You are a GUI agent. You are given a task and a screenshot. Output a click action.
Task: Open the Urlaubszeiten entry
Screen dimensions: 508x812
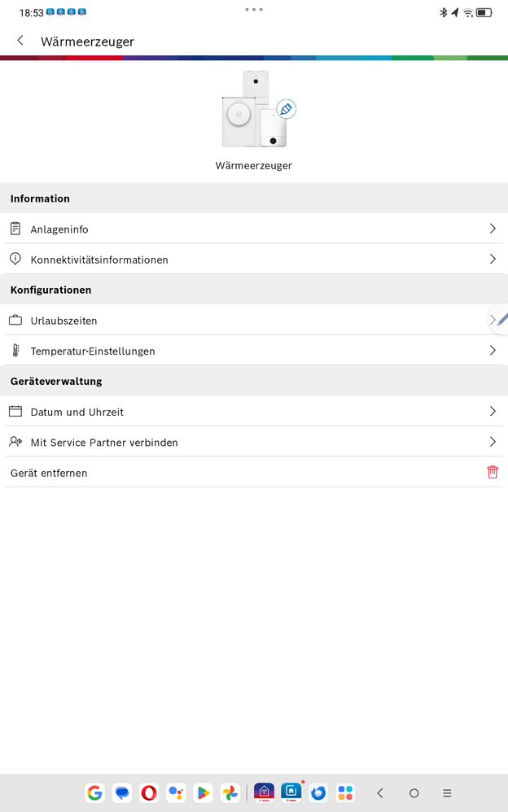pos(63,321)
